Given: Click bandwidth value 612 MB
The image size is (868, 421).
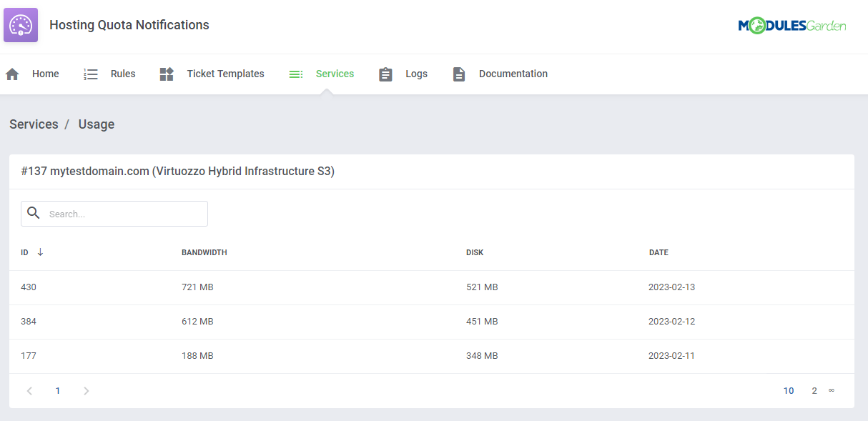Looking at the screenshot, I should pyautogui.click(x=197, y=322).
